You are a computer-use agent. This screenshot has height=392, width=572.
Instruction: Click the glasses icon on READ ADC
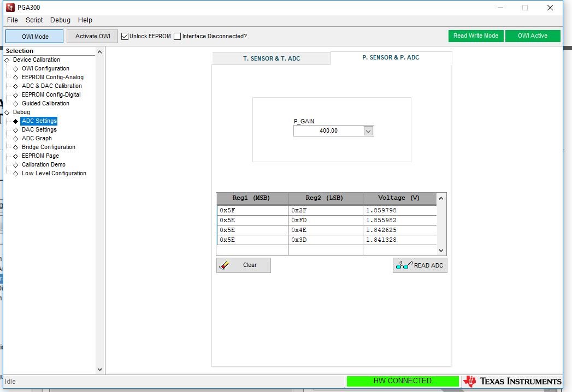[404, 265]
